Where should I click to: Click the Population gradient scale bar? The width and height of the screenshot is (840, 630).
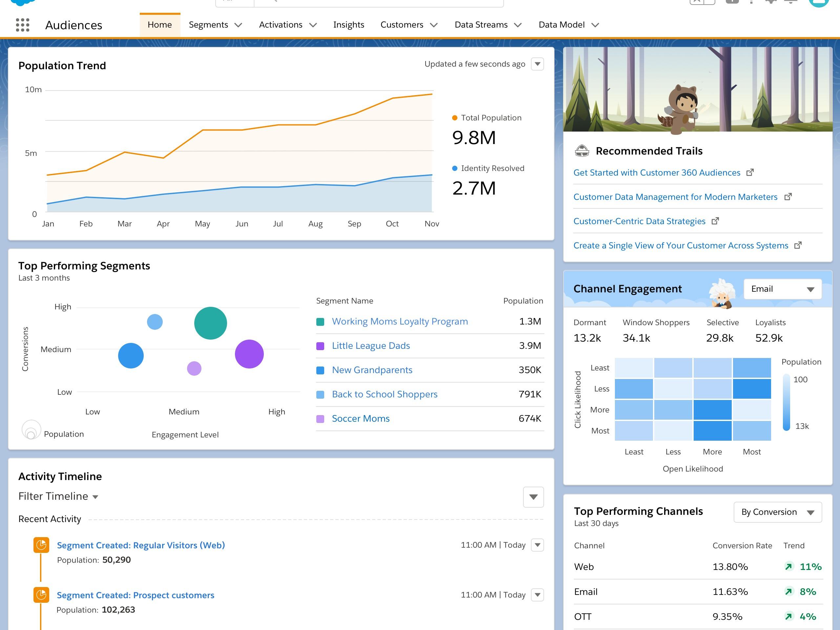click(787, 403)
